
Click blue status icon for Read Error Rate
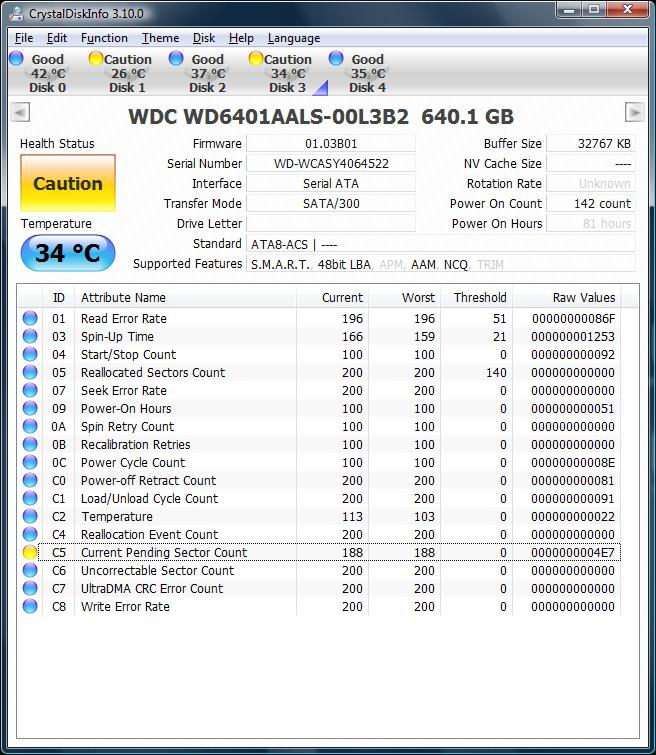click(30, 318)
